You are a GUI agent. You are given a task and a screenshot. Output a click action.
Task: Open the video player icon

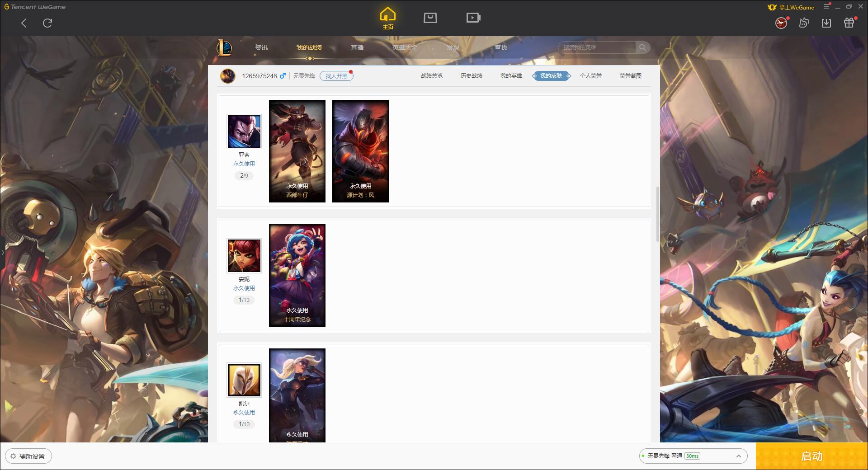473,18
